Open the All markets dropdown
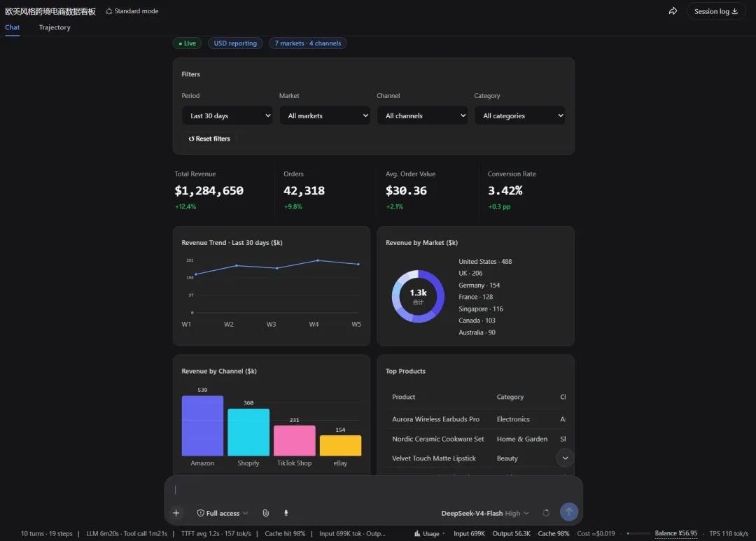756x541 pixels. click(325, 115)
